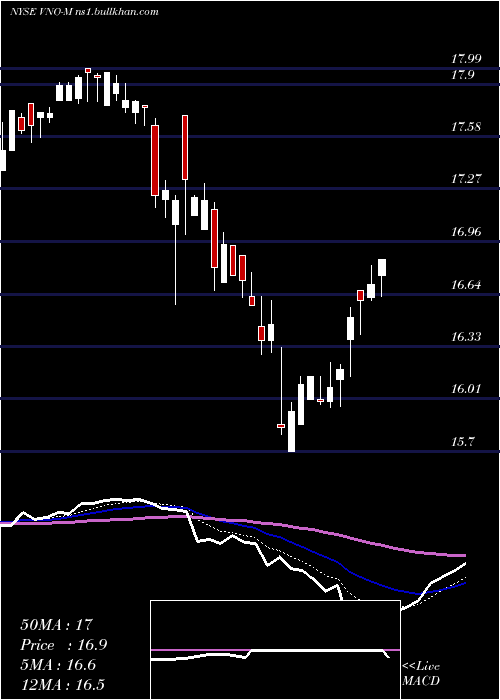Click the 17.27 price level label
Image resolution: width=500 pixels, height=700 pixels.
466,179
